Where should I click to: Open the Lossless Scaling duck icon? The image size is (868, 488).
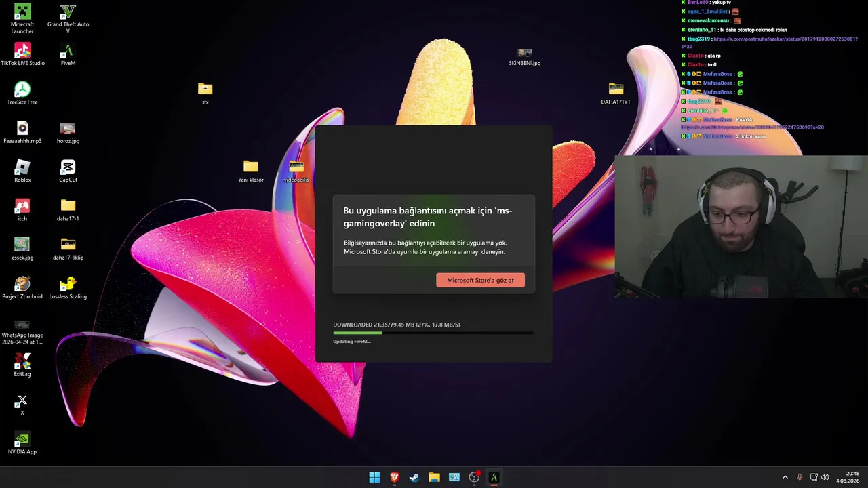[x=68, y=287]
